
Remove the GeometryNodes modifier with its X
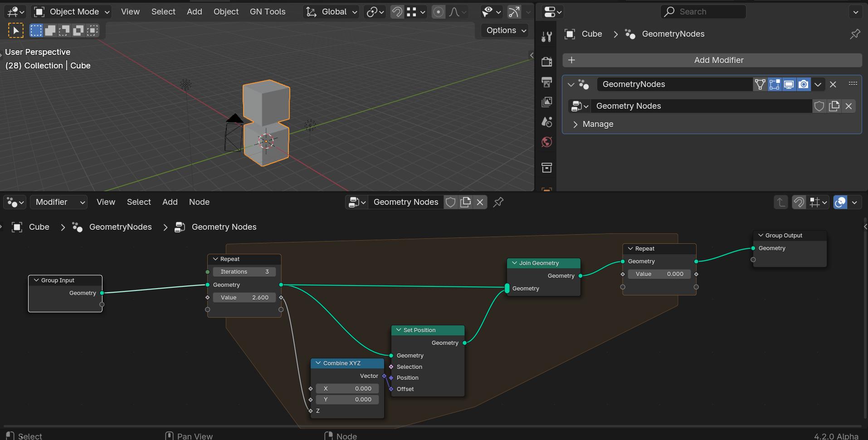(x=833, y=84)
